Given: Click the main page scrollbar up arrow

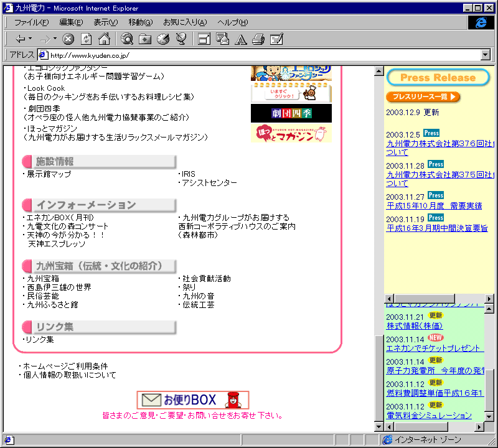Looking at the screenshot, I should pos(378,71).
